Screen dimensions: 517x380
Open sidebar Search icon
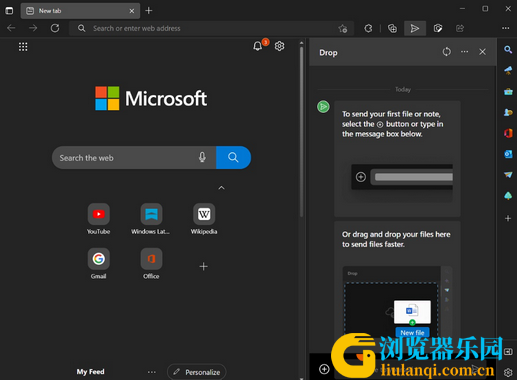pyautogui.click(x=508, y=50)
